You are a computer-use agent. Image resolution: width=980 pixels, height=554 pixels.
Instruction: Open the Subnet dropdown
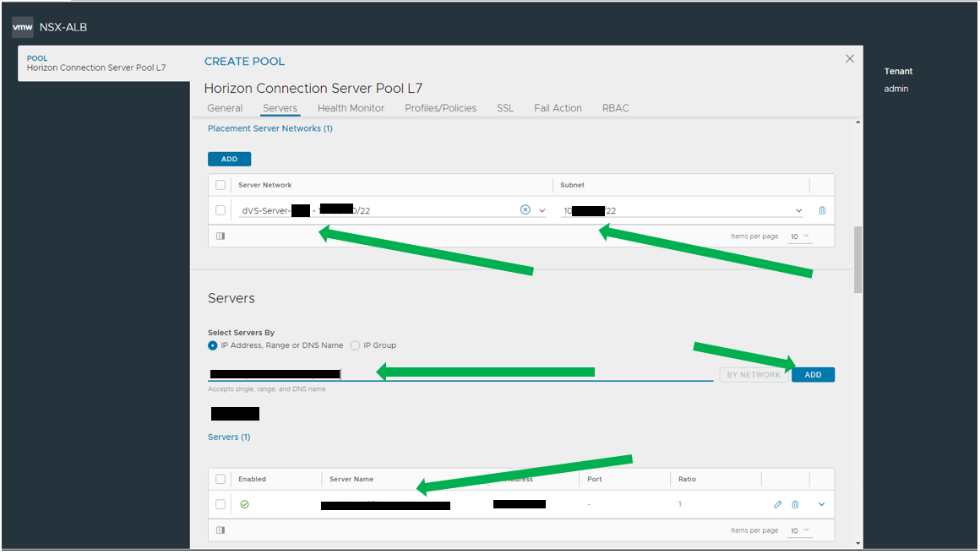tap(798, 211)
